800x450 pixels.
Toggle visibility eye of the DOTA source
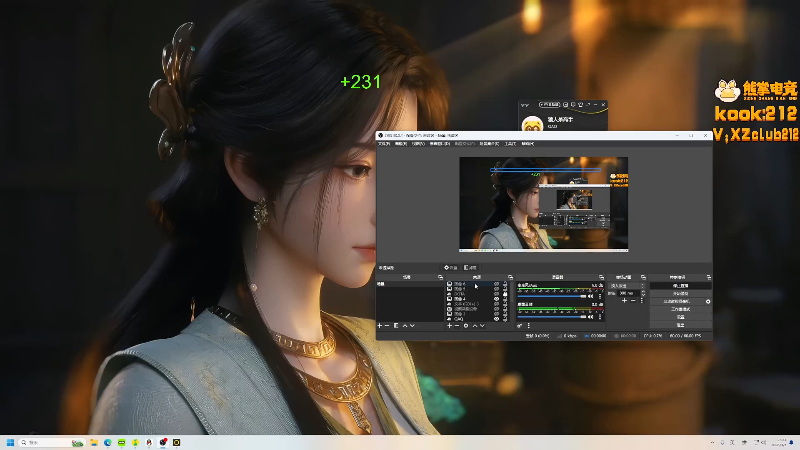click(x=496, y=294)
